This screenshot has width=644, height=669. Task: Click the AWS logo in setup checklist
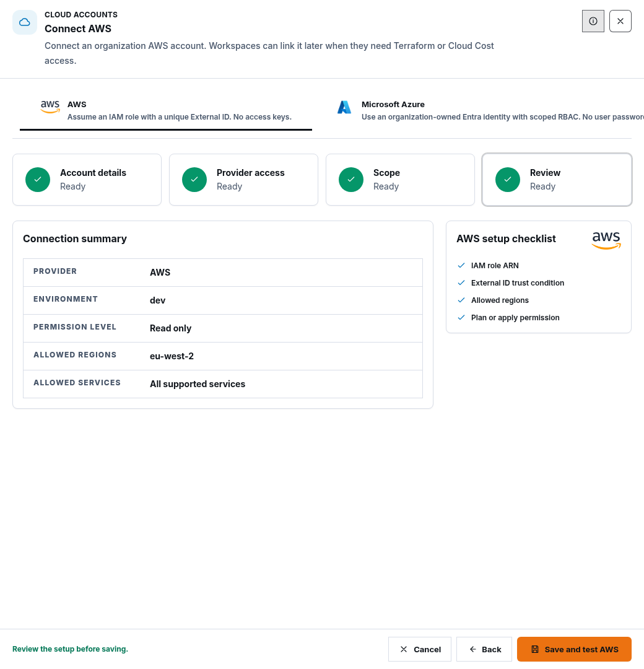606,240
